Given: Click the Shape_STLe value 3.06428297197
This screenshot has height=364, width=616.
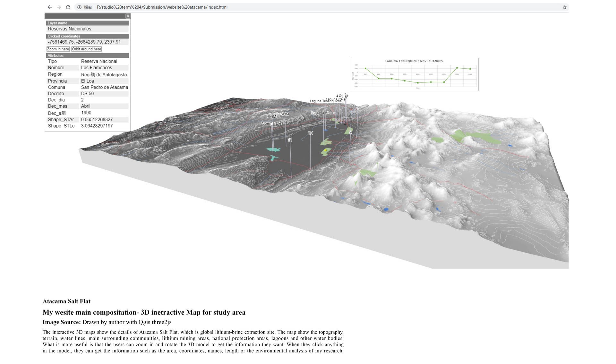Looking at the screenshot, I should click(x=97, y=126).
